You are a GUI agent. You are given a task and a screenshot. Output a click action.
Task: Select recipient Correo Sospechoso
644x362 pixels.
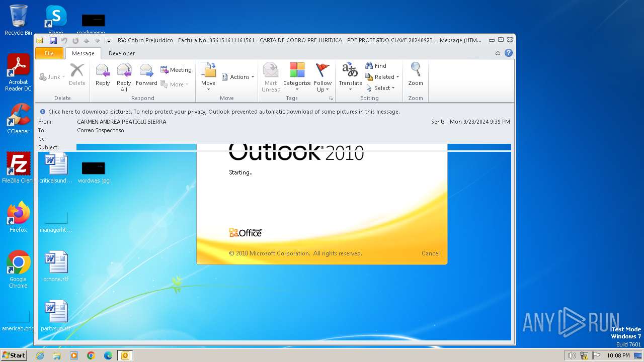tap(101, 130)
